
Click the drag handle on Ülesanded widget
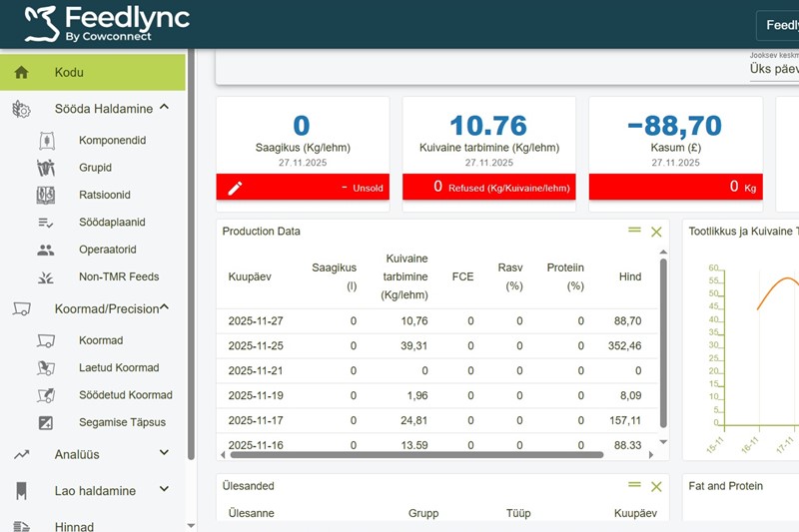coord(634,485)
